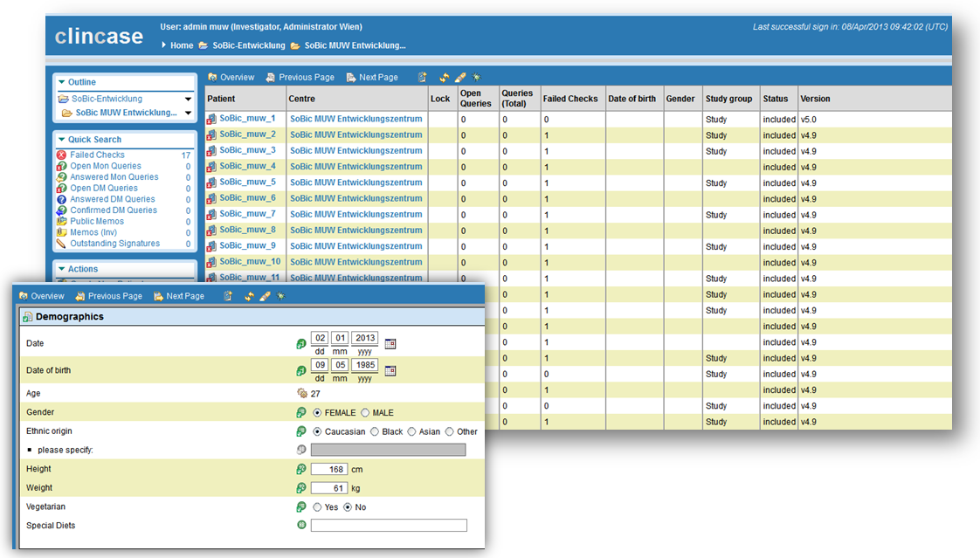Open SoBic-Entwicklung dropdown arrow in Outline
Screen dimensions: 980x558
[188, 100]
